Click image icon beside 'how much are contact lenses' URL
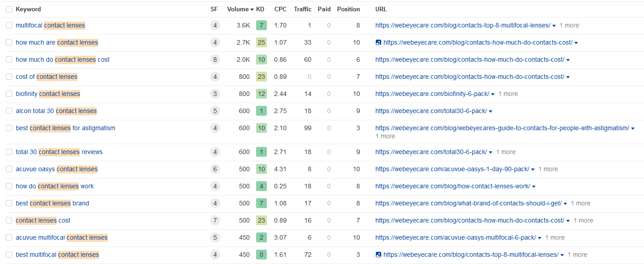 coord(378,42)
